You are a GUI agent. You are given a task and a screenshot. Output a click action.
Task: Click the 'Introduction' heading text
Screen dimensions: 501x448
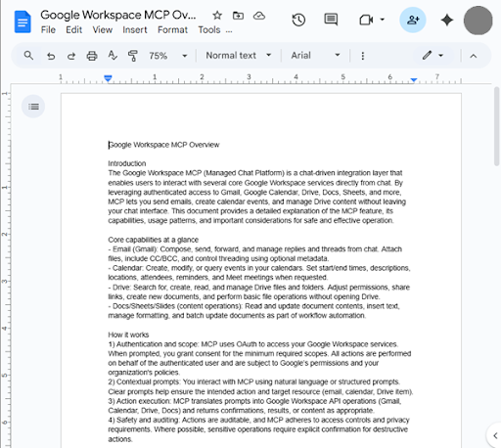(127, 163)
